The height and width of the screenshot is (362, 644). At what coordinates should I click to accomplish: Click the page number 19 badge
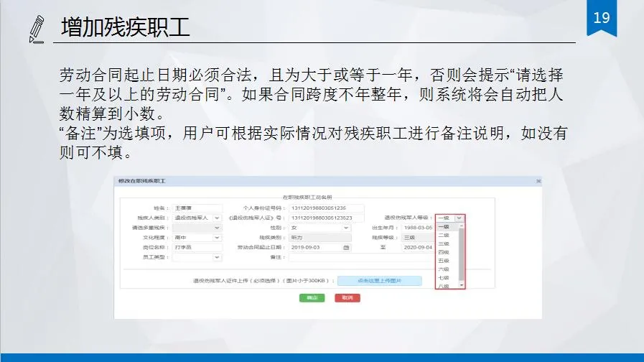(x=601, y=17)
